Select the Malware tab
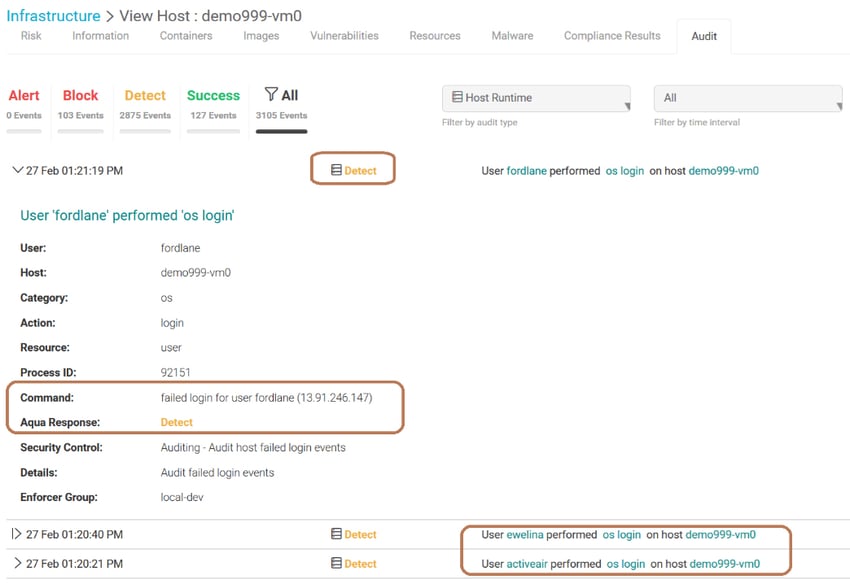850x584 pixels. [x=512, y=36]
